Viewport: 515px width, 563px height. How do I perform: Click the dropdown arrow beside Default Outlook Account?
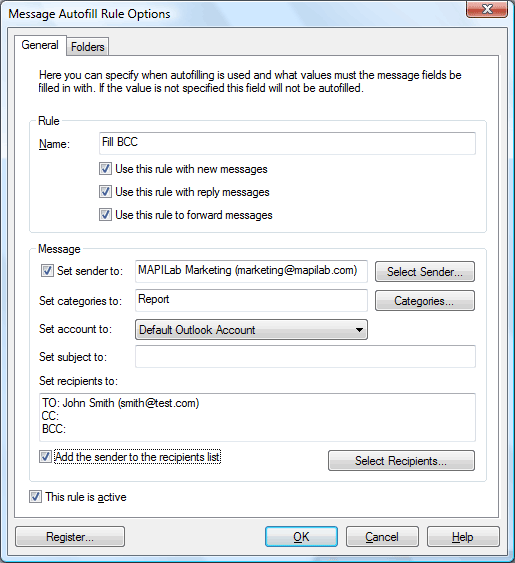point(359,330)
